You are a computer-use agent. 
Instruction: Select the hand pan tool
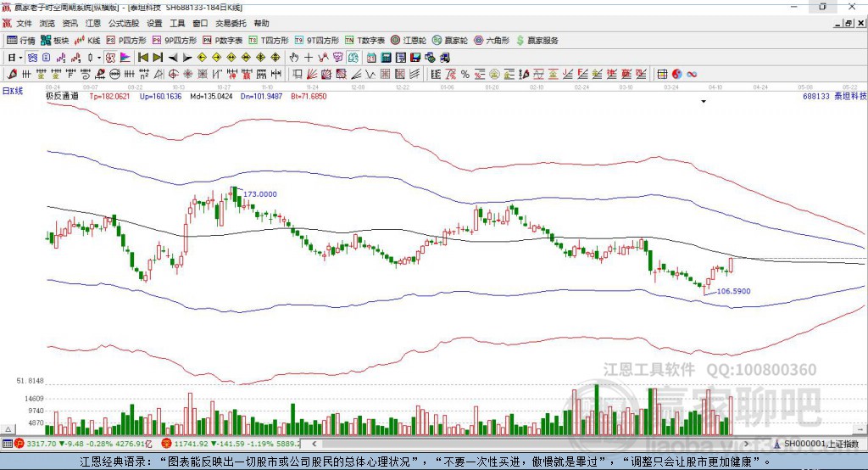(x=294, y=58)
